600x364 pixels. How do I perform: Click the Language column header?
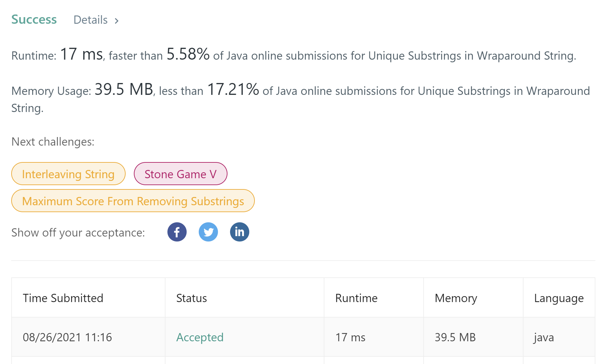click(559, 298)
